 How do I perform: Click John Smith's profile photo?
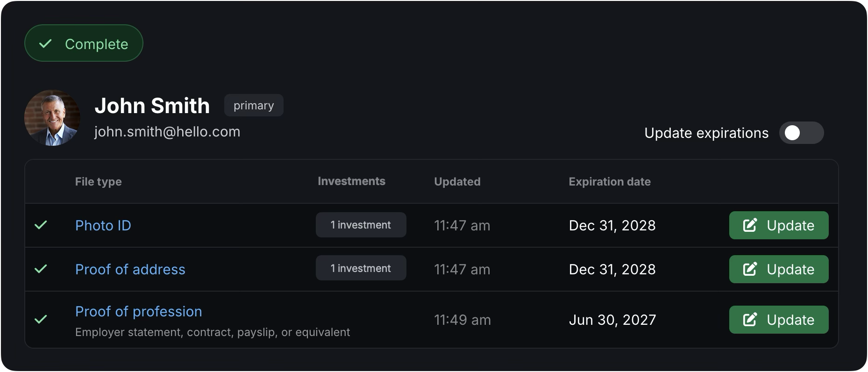pyautogui.click(x=52, y=118)
